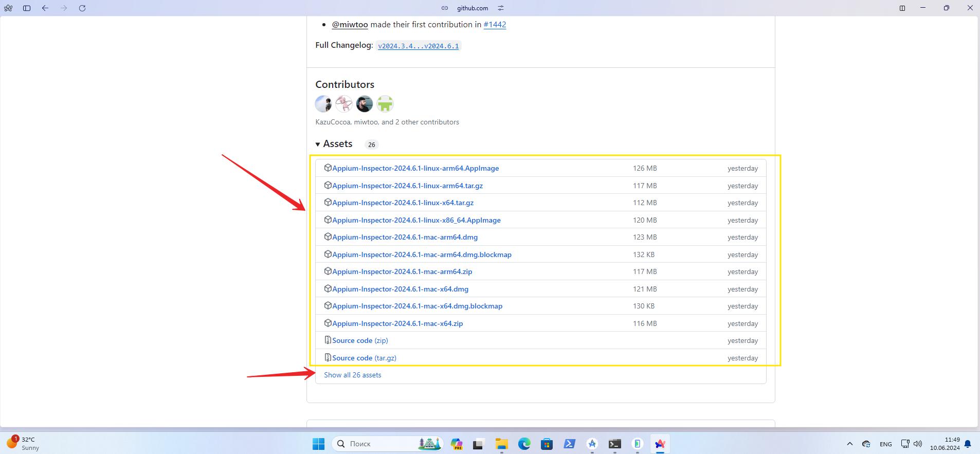Image resolution: width=980 pixels, height=454 pixels.
Task: Open KazuCocoa contributor avatar
Action: click(323, 104)
